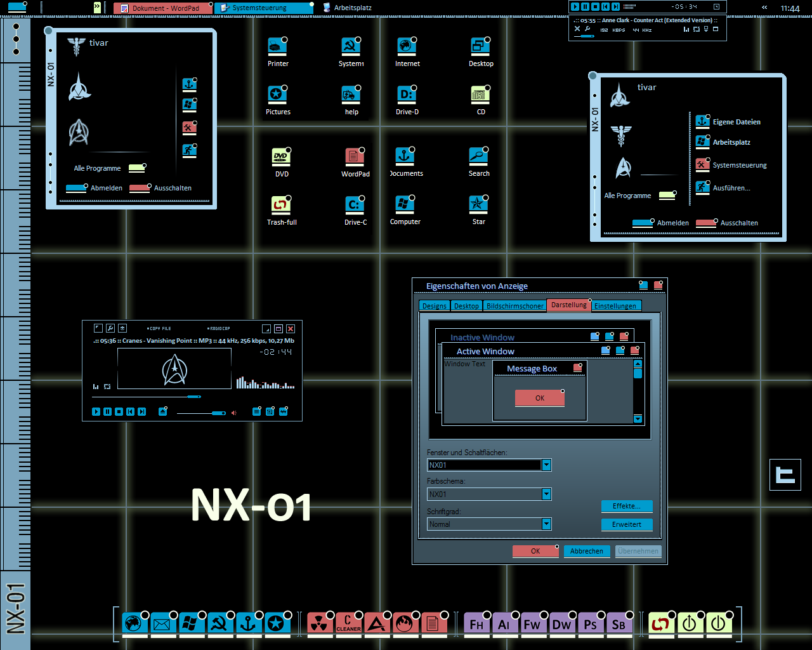
Task: Launch AI (Illustrator) from the dock
Action: coord(504,625)
